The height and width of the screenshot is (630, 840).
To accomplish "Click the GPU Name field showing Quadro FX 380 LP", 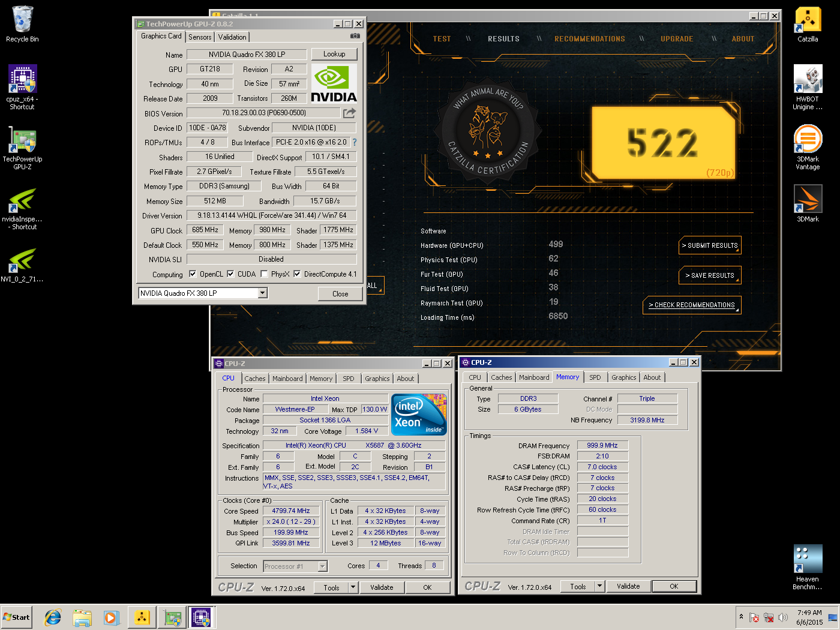I will coord(247,55).
